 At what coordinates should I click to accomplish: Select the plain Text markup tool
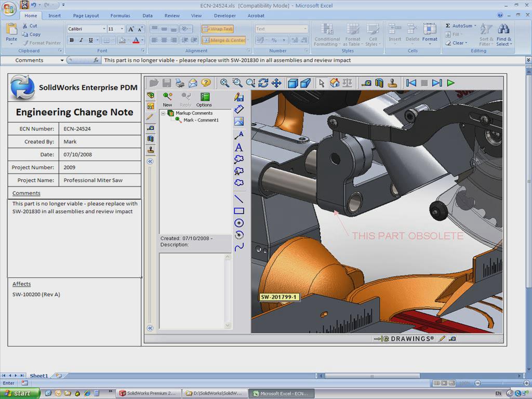click(x=239, y=147)
